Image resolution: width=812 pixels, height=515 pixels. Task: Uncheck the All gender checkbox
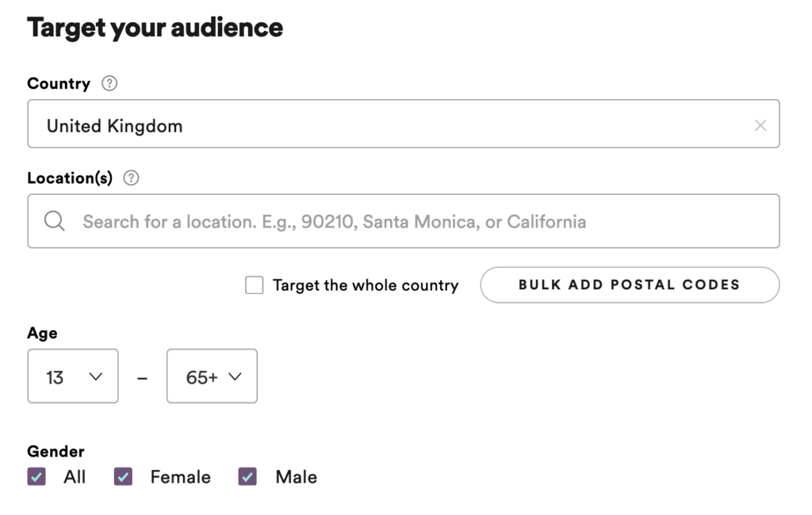pos(36,477)
